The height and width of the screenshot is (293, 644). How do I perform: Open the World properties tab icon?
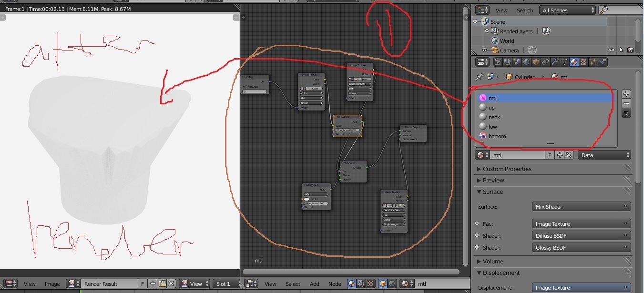pos(526,62)
